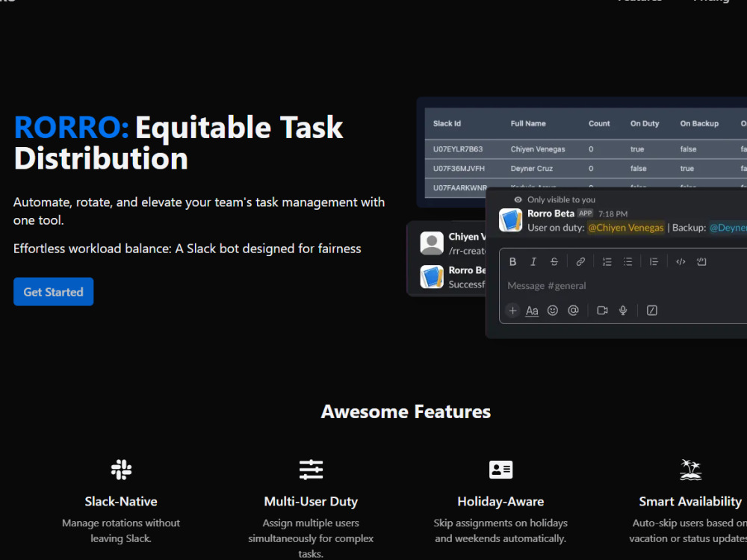747x560 pixels.
Task: Click the 'Slack-Native' feature title
Action: (121, 502)
